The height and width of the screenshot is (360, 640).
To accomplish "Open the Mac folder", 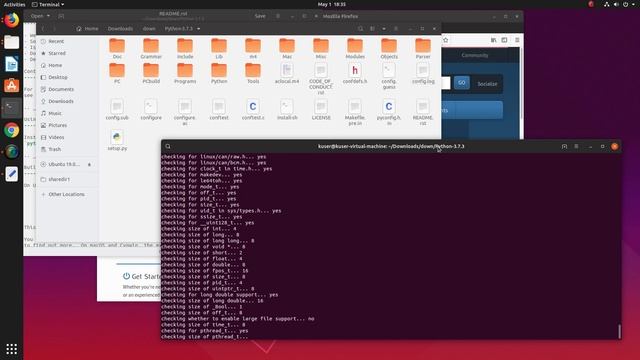I will click(287, 48).
